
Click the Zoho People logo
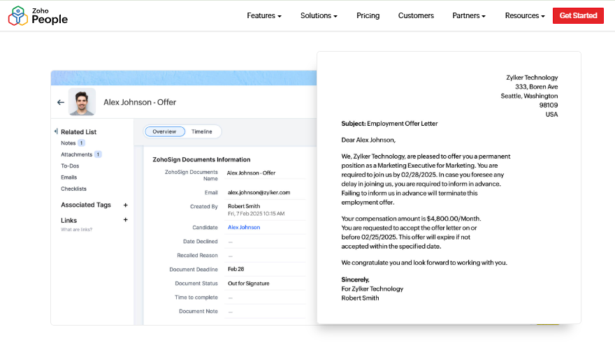pos(38,15)
